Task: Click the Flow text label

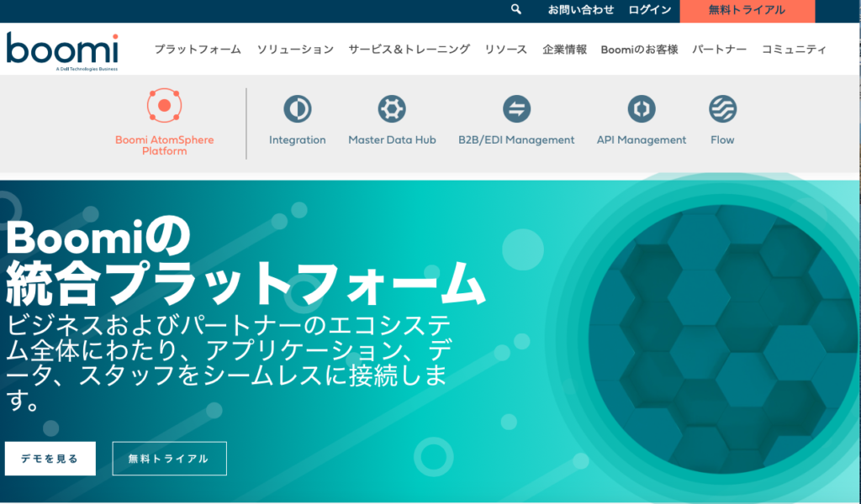Action: click(722, 139)
